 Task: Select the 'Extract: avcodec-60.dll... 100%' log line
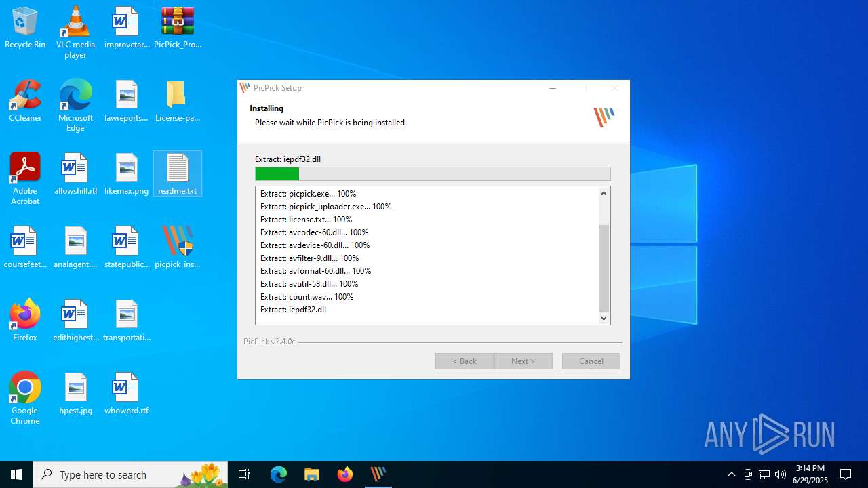pos(315,232)
